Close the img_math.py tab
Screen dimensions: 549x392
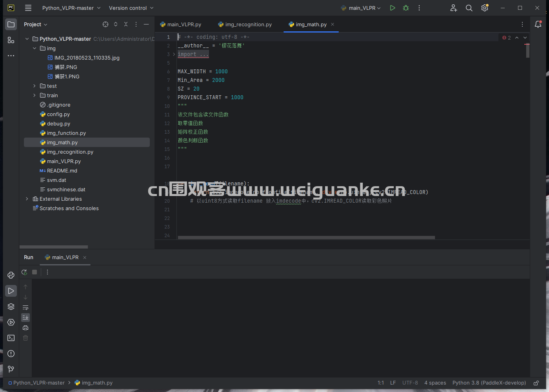[333, 24]
